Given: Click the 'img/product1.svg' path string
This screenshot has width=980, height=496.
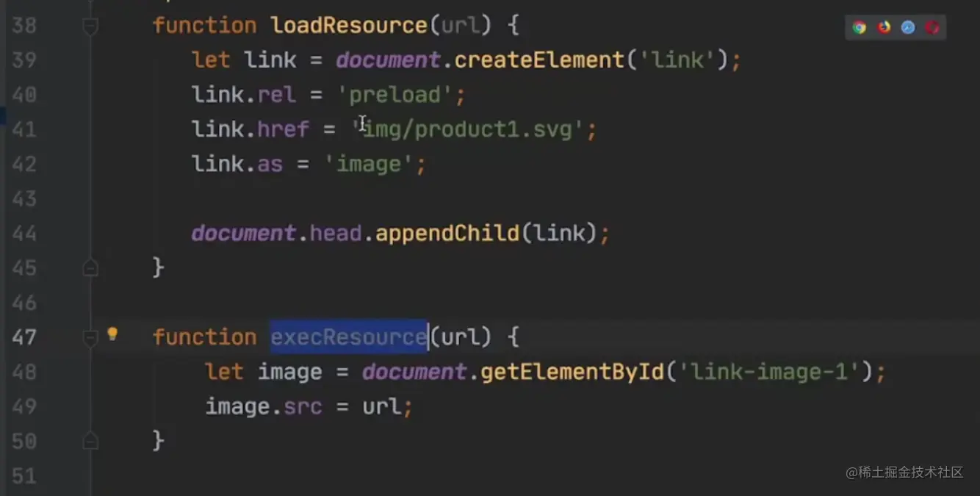Looking at the screenshot, I should [x=467, y=129].
